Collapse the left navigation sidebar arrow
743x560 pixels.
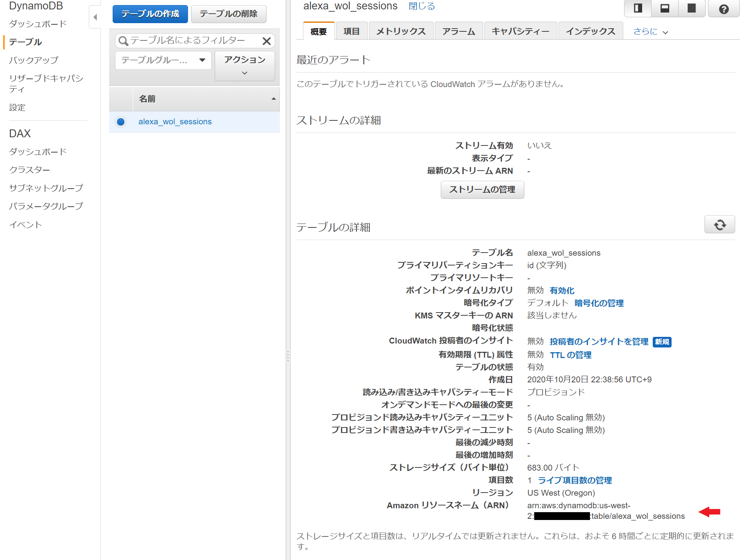[95, 17]
